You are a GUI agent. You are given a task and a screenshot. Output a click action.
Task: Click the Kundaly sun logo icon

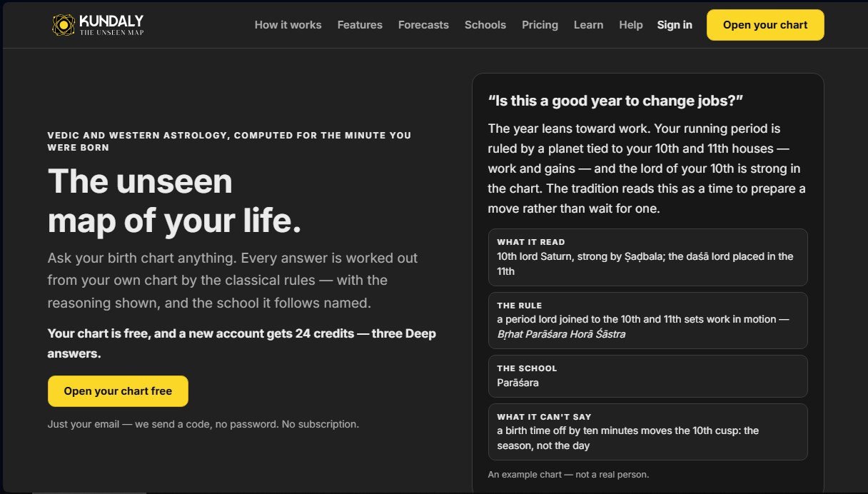64,25
